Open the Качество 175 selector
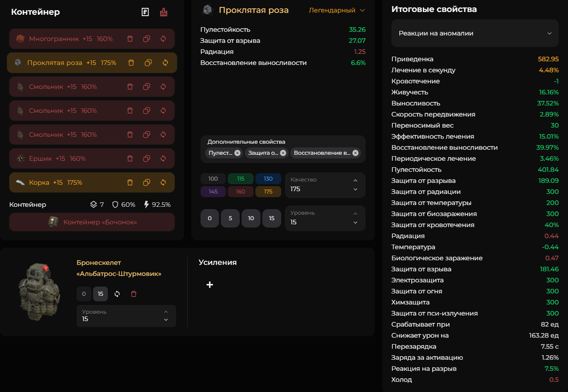 click(325, 185)
